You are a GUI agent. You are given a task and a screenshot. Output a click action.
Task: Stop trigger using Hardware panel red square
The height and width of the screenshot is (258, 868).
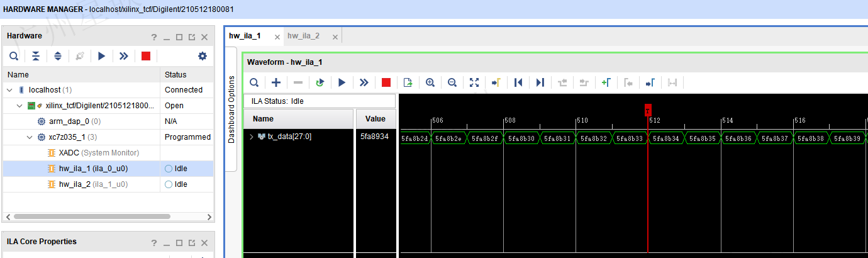click(146, 56)
